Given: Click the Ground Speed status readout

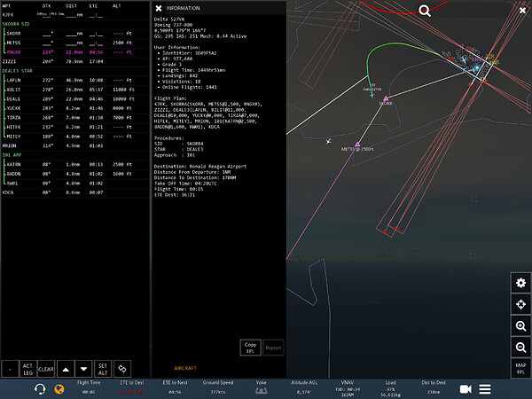Looking at the screenshot, I should tap(218, 387).
